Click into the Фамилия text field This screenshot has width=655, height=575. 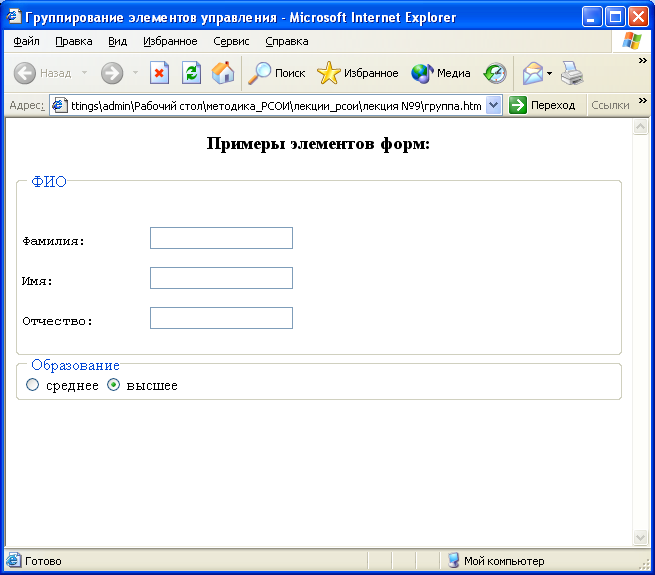tap(221, 237)
